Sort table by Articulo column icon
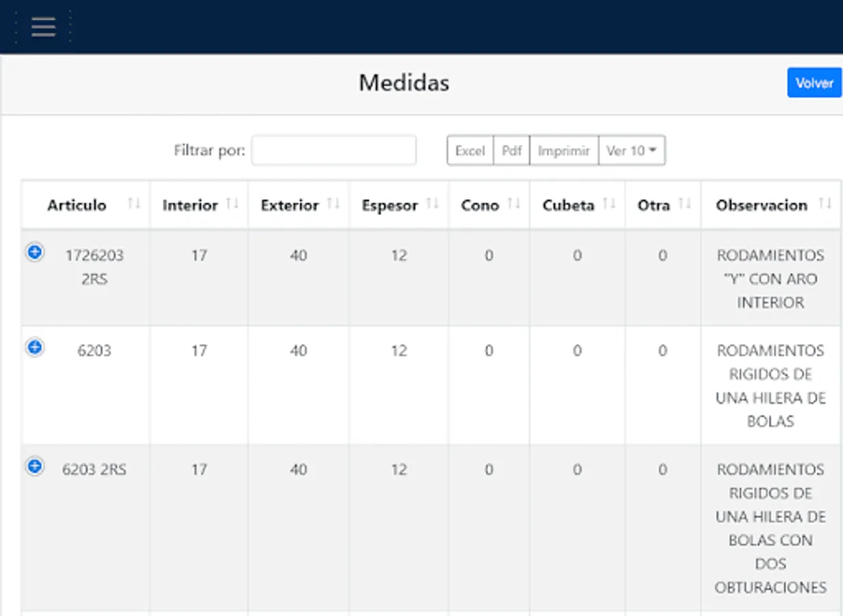 pos(134,204)
